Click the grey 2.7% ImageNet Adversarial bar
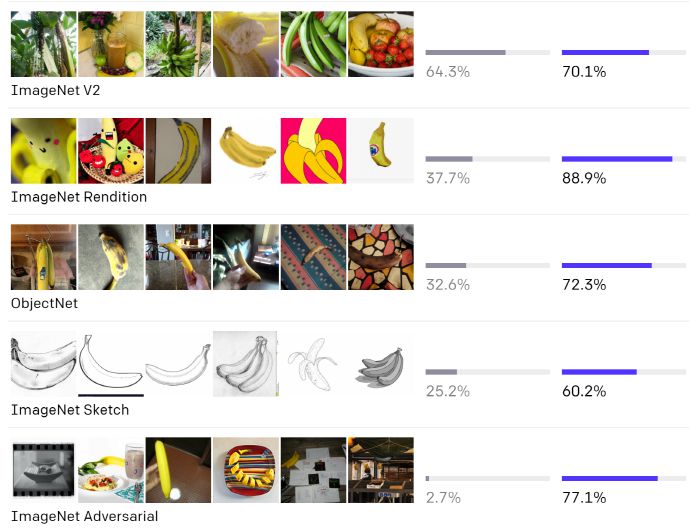This screenshot has width=700, height=528. point(487,478)
